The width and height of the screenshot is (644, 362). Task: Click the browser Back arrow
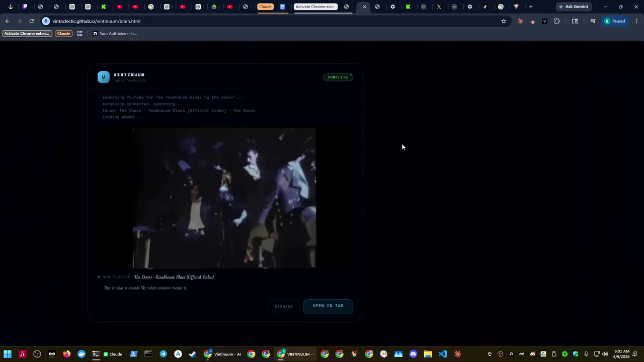pyautogui.click(x=7, y=21)
